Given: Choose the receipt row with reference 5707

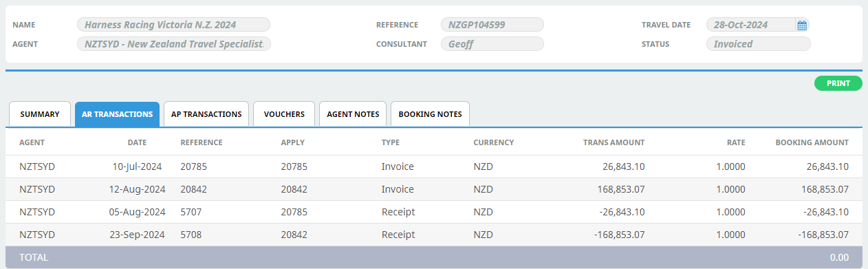Looking at the screenshot, I should tap(434, 212).
